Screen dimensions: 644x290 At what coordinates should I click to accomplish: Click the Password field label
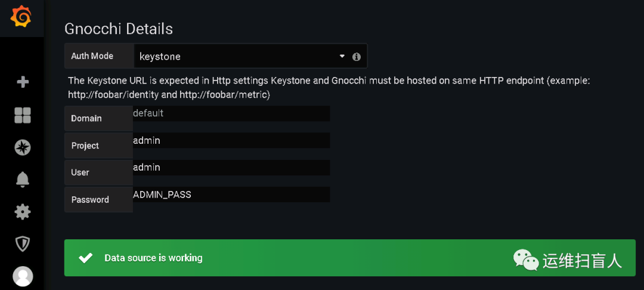(90, 200)
